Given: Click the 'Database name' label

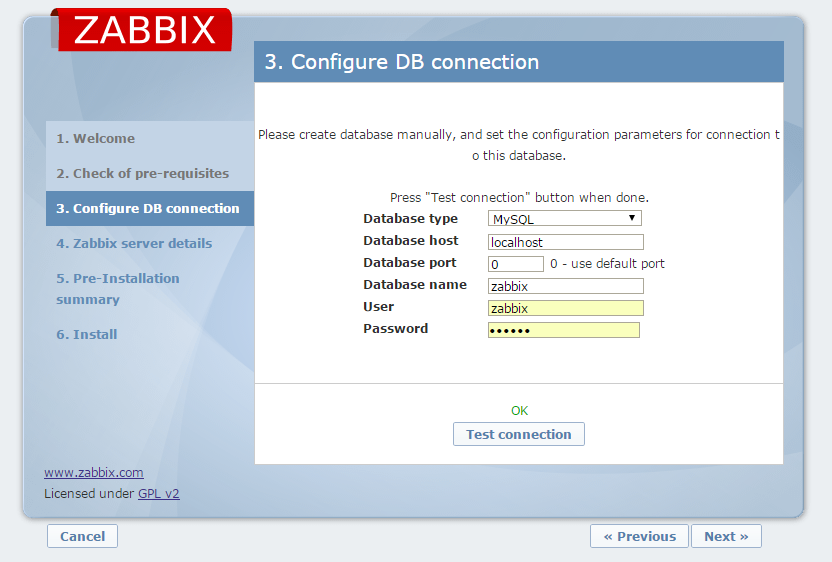Looking at the screenshot, I should click(415, 284).
